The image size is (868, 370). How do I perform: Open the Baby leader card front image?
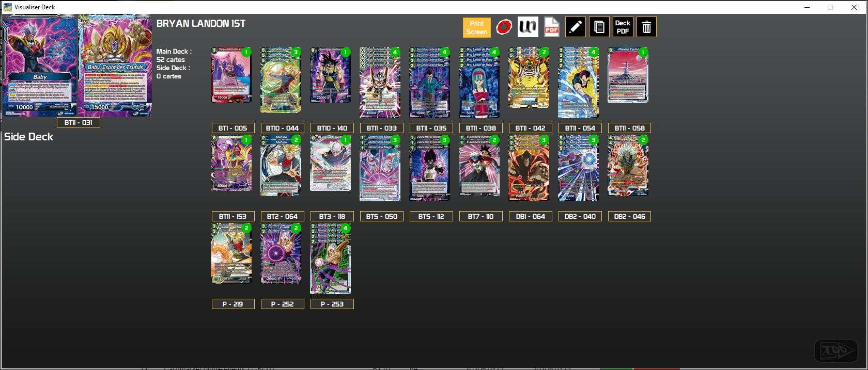(x=40, y=66)
